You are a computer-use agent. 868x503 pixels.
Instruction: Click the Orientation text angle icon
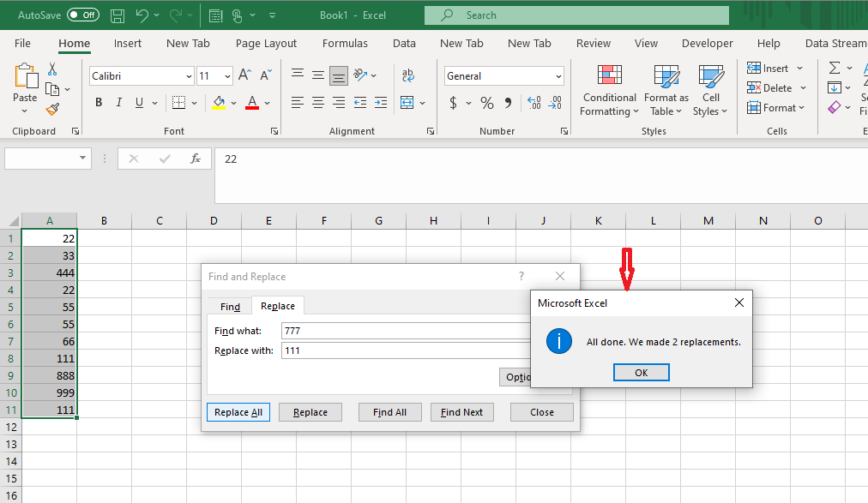pos(360,75)
